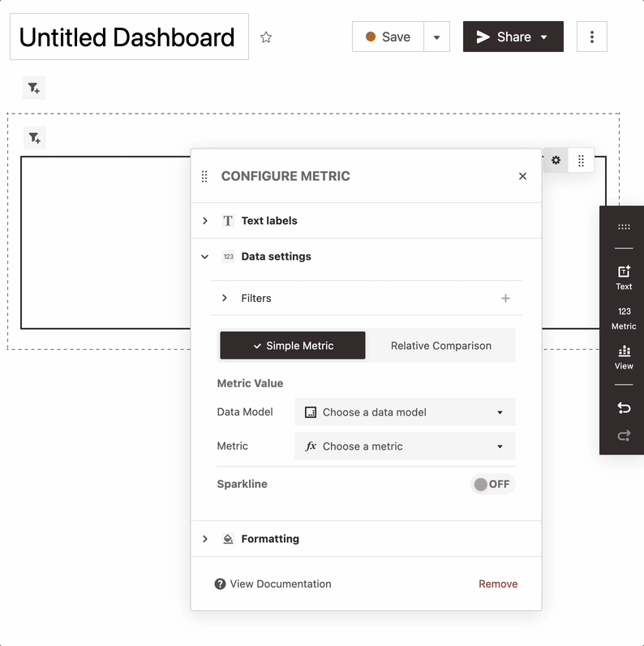
Task: Click the Undo arrow in side toolbar
Action: tap(624, 408)
